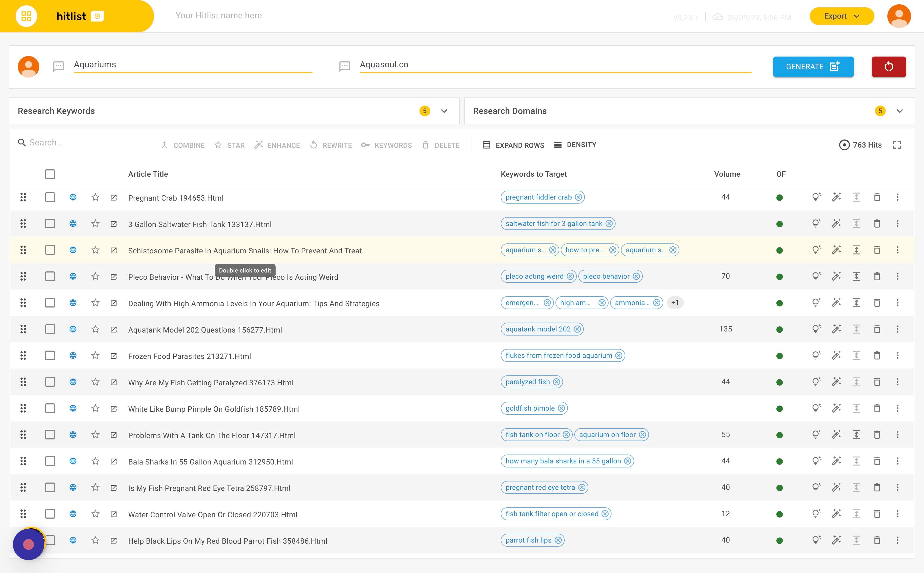This screenshot has height=573, width=924.
Task: Click the red reset refresh button
Action: click(x=888, y=67)
